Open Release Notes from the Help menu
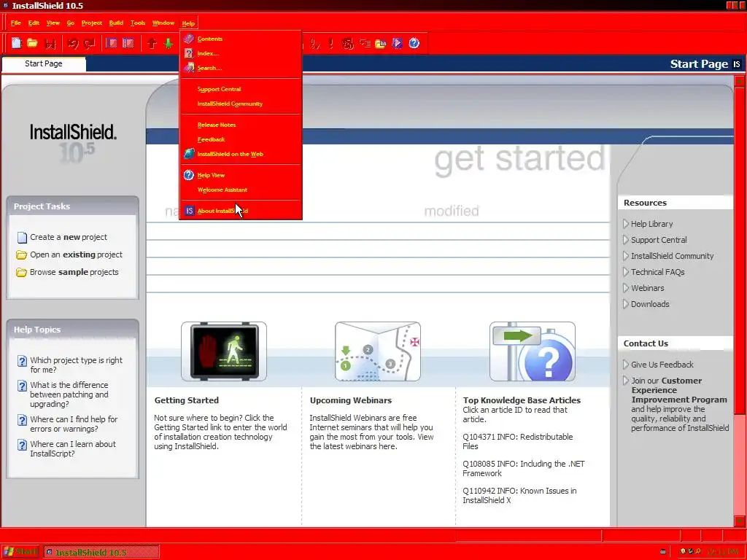The image size is (747, 560). [241, 125]
